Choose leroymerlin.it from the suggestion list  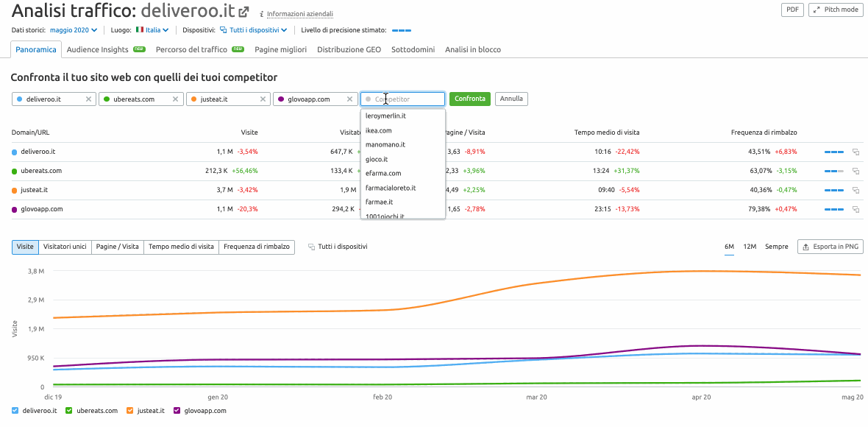point(402,116)
